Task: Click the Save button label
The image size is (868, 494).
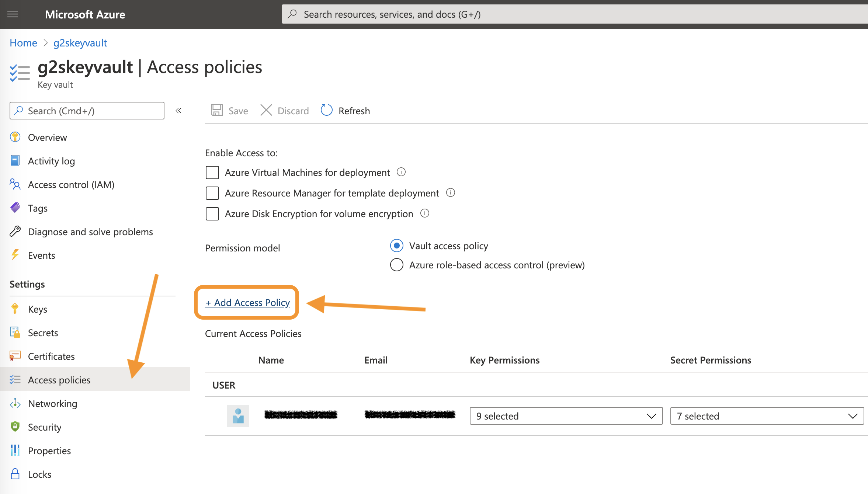Action: click(238, 111)
